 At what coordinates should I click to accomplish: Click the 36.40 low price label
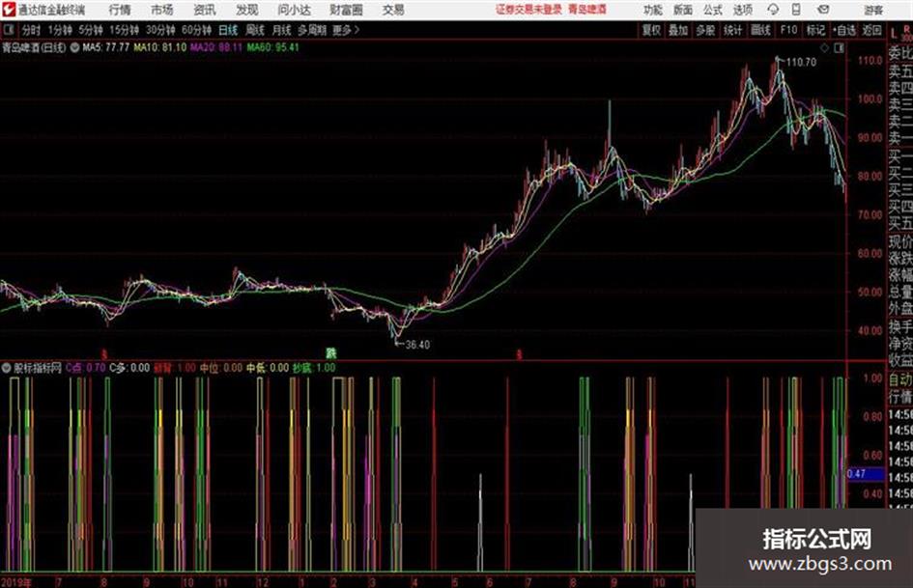[x=417, y=345]
